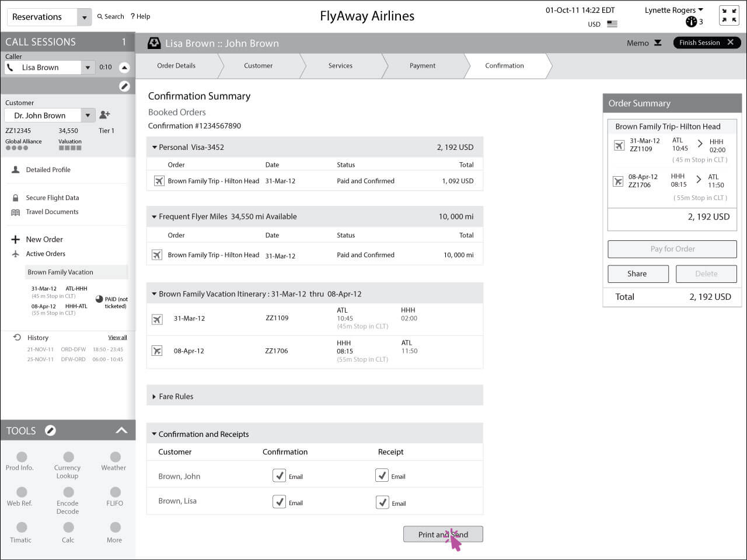Image resolution: width=747 pixels, height=560 pixels.
Task: Click View all history link
Action: 117,338
